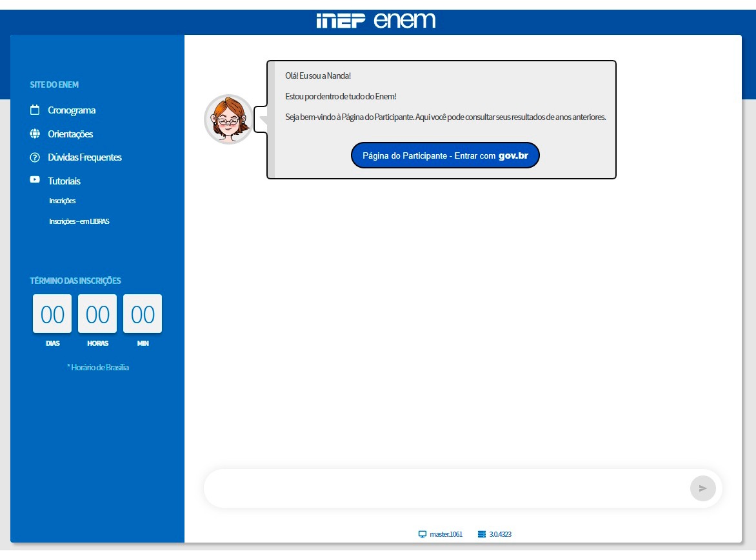The height and width of the screenshot is (560, 756).
Task: Open the Orientações sidebar item
Action: [70, 134]
